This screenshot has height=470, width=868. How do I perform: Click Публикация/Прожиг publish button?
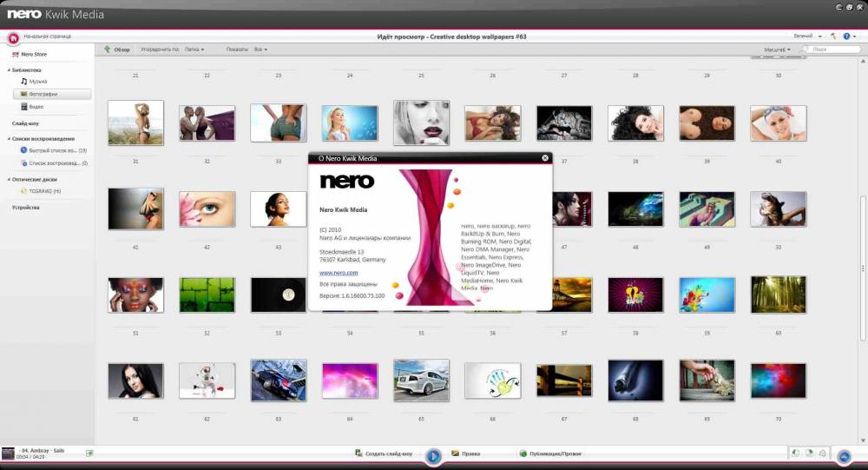[x=550, y=453]
